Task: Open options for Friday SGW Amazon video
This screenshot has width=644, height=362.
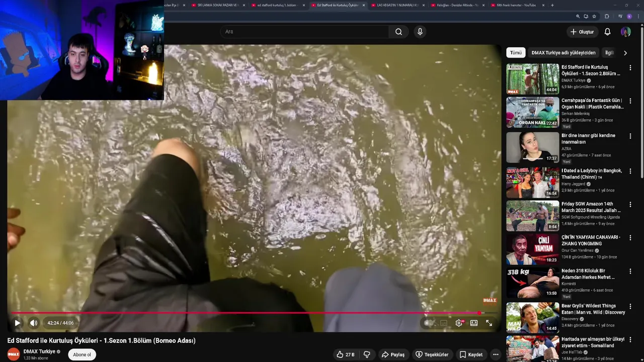Action: click(630, 205)
